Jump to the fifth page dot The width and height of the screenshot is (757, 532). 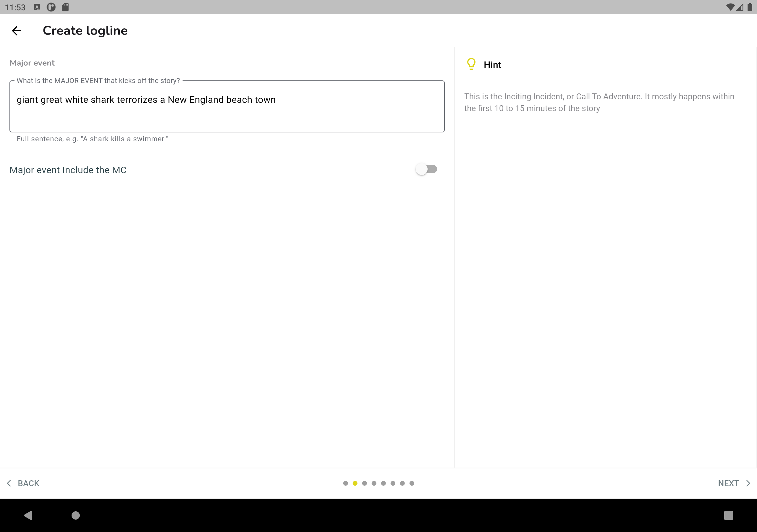coord(384,483)
